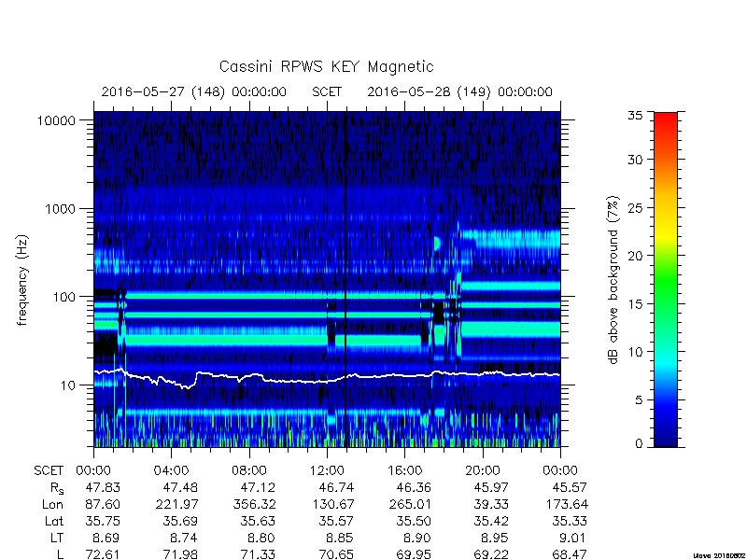Click the Lon row label
This screenshot has height=560, width=747.
click(52, 504)
